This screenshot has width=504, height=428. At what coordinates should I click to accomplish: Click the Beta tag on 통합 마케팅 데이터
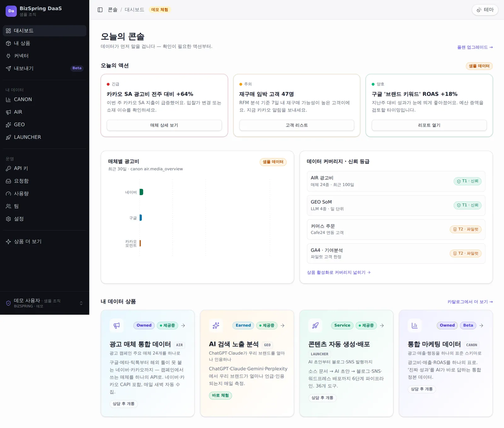[x=468, y=325]
